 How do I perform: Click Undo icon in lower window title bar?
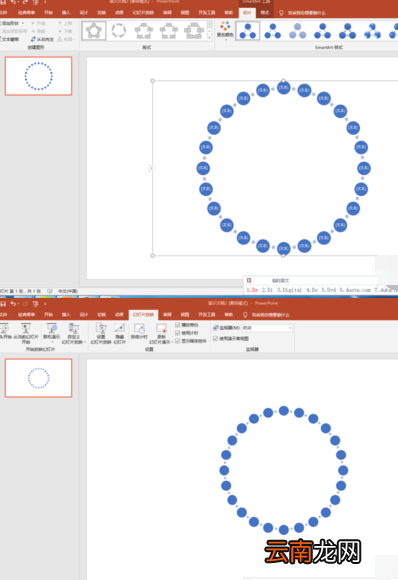click(x=14, y=304)
